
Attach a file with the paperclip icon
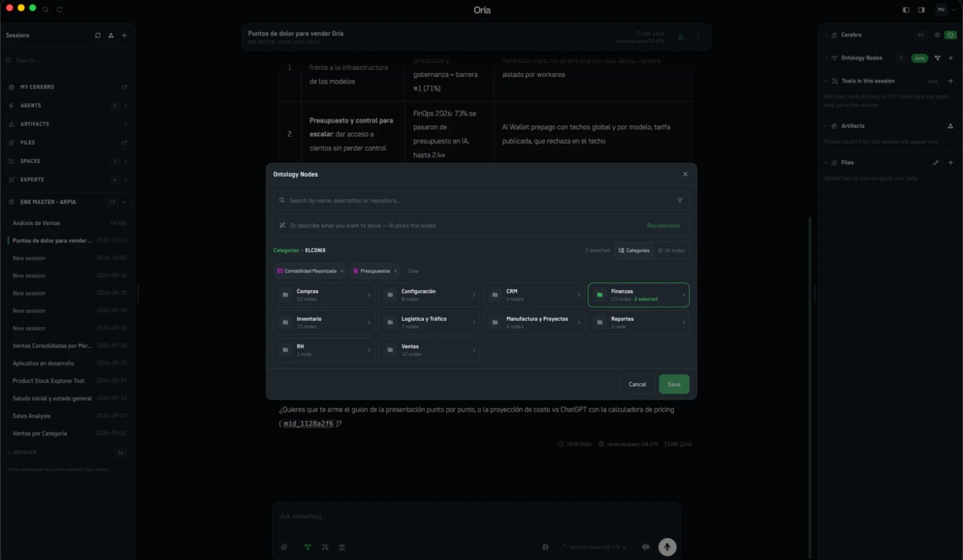[284, 547]
